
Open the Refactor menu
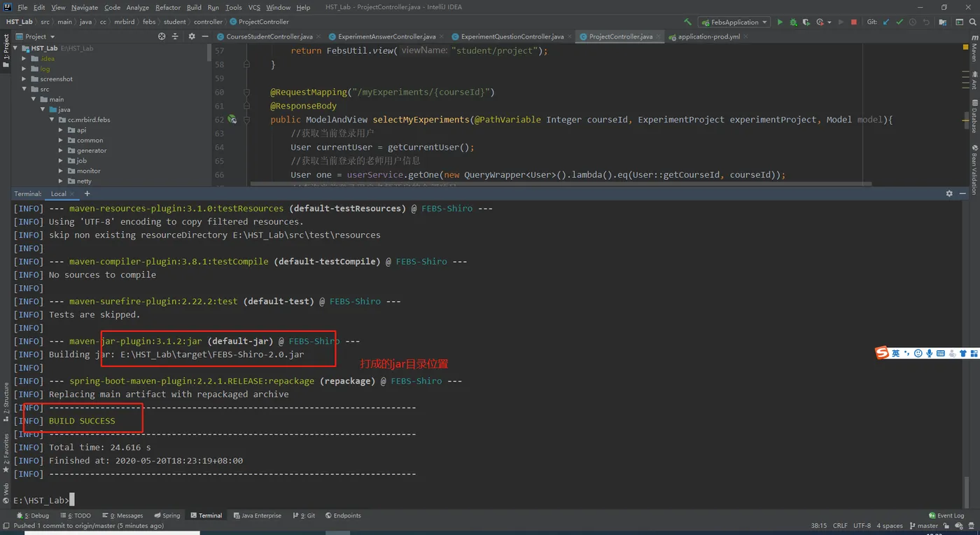pyautogui.click(x=168, y=8)
